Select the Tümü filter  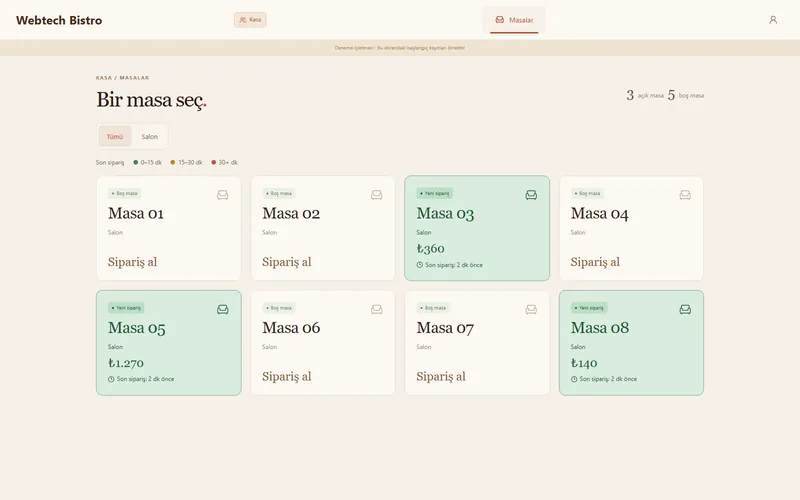point(115,136)
